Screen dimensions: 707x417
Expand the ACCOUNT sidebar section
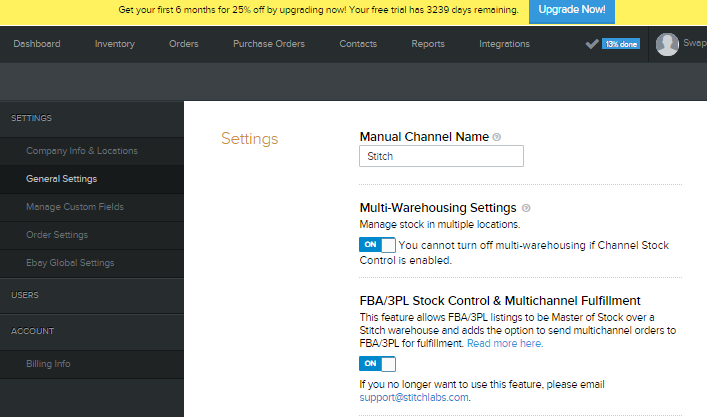click(x=92, y=331)
